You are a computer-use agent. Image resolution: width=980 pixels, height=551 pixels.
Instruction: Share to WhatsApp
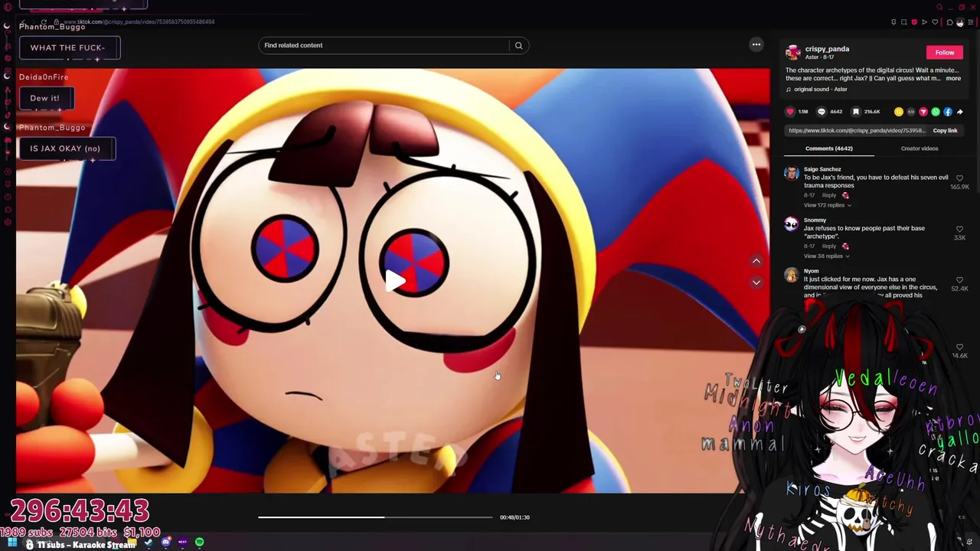(936, 112)
